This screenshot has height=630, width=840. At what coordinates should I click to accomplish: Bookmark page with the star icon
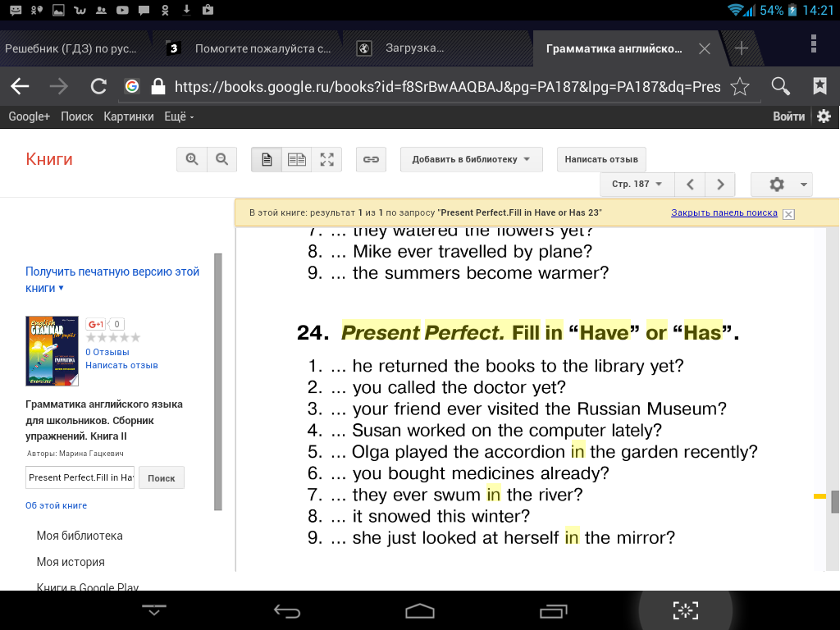tap(740, 87)
